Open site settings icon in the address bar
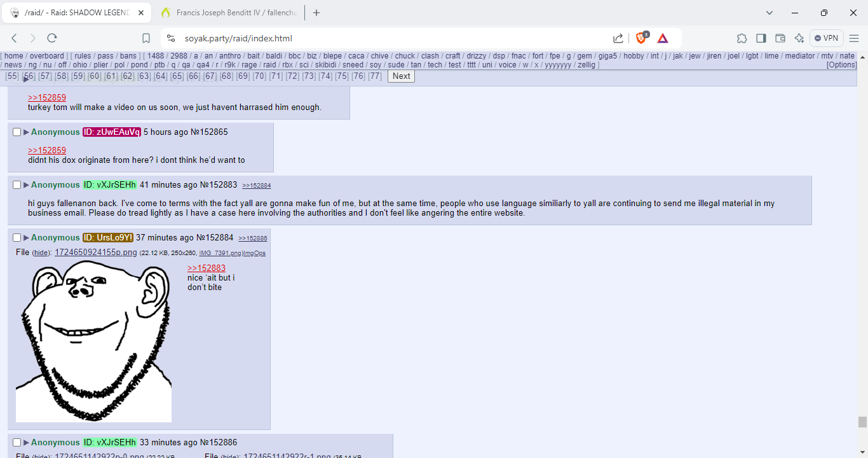Screen dimensions: 868x458 (170, 38)
